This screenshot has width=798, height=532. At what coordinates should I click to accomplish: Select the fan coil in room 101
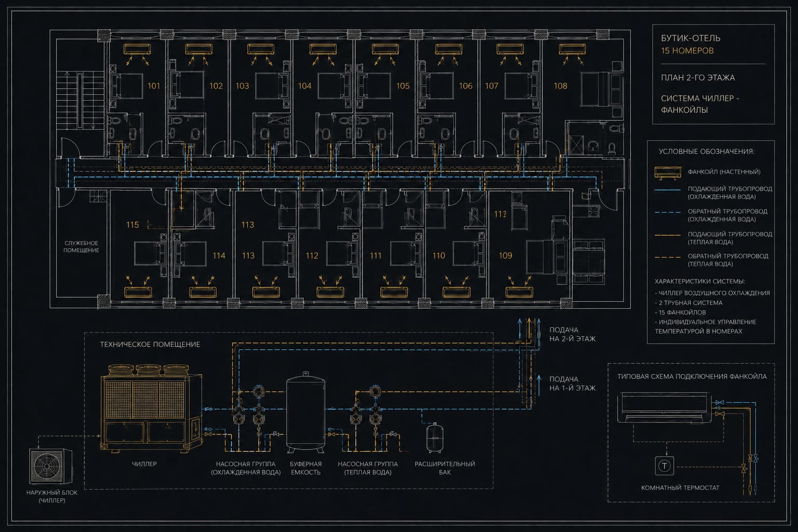(137, 49)
